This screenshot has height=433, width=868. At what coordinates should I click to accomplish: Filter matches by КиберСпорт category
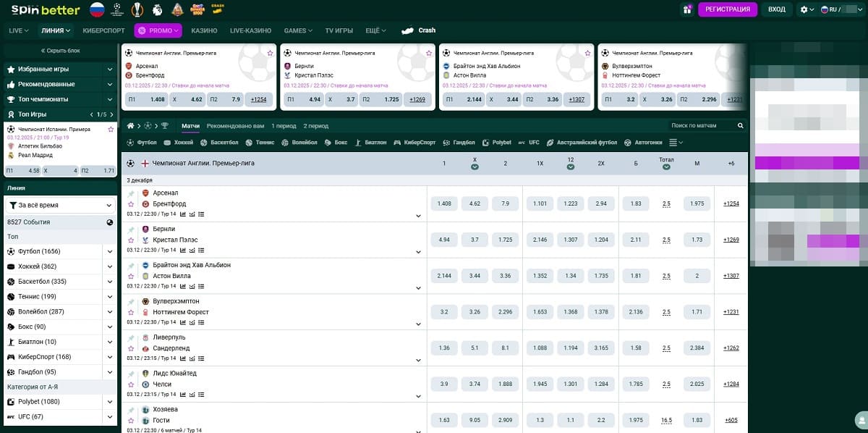tap(414, 143)
